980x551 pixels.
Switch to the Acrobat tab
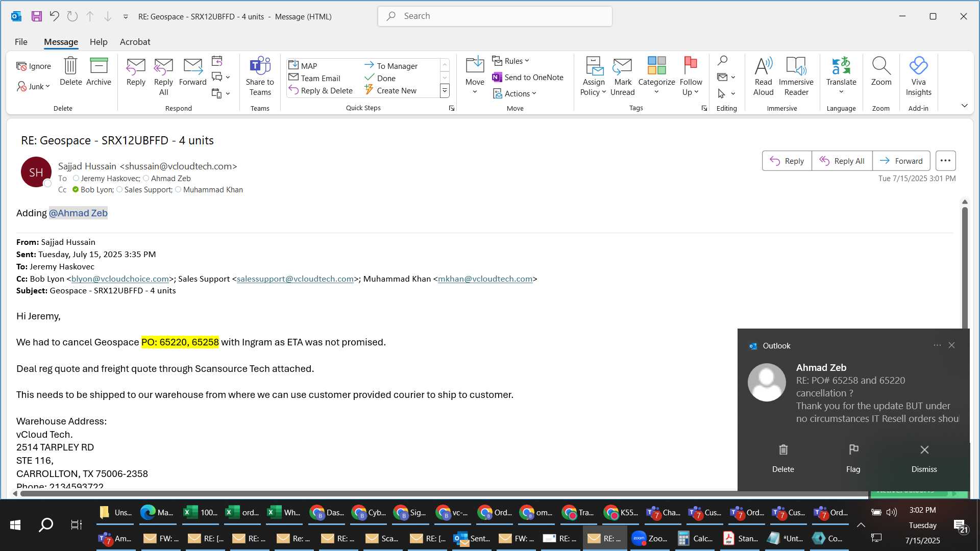pyautogui.click(x=135, y=42)
